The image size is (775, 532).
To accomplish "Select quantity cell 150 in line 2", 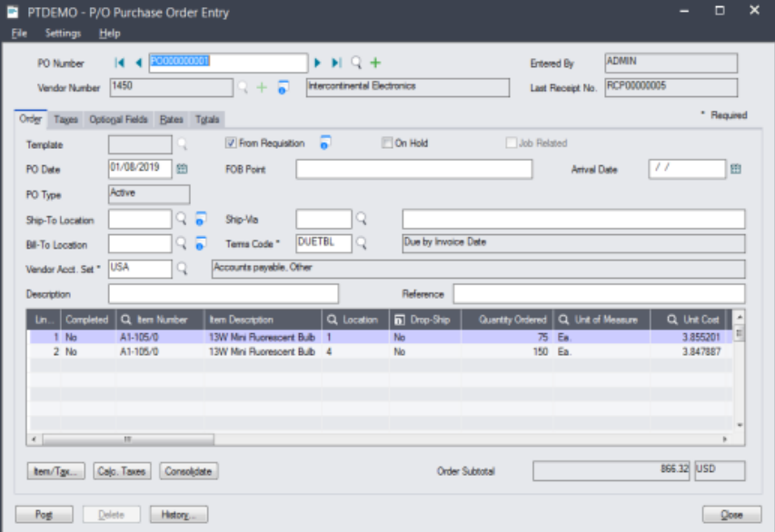I will pos(506,351).
